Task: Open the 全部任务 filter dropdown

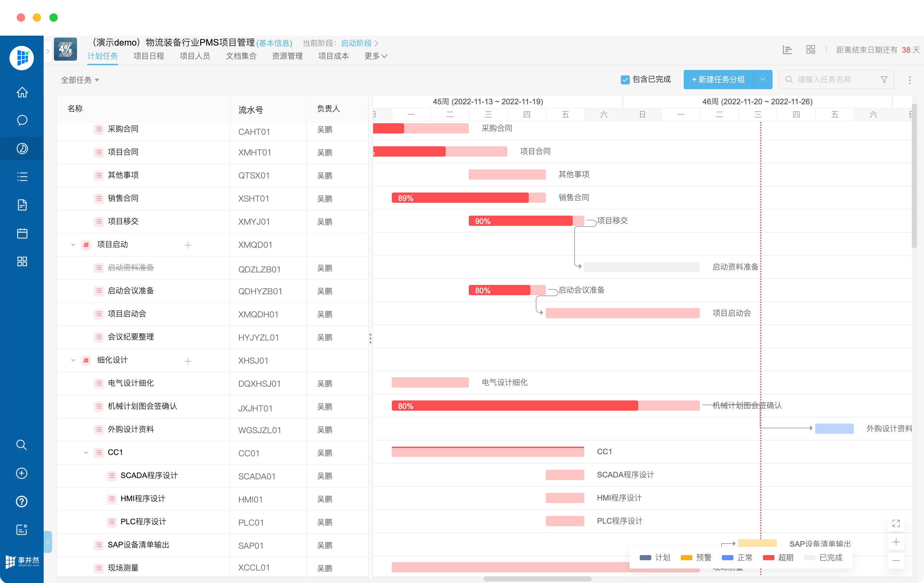Action: click(x=80, y=80)
